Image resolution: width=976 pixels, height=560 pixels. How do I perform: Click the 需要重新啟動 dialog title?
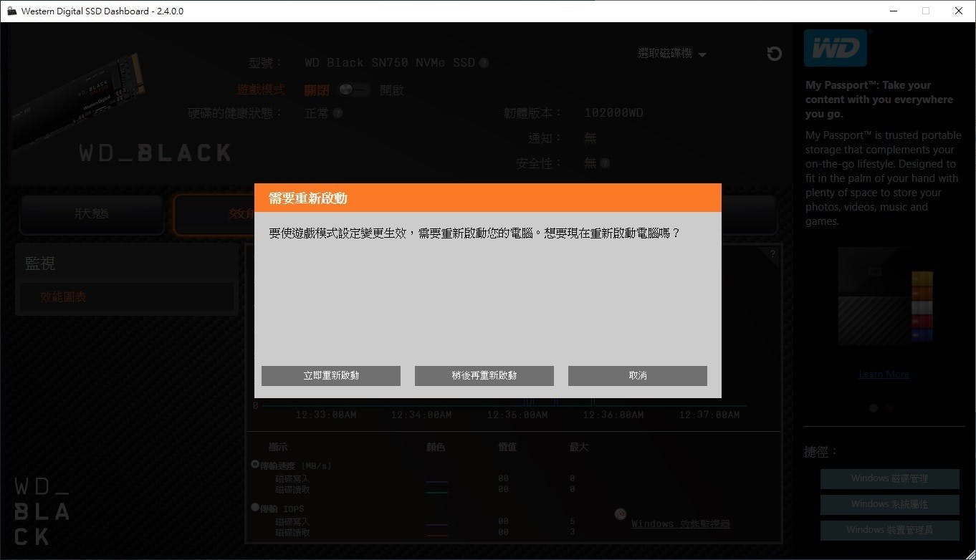[308, 198]
